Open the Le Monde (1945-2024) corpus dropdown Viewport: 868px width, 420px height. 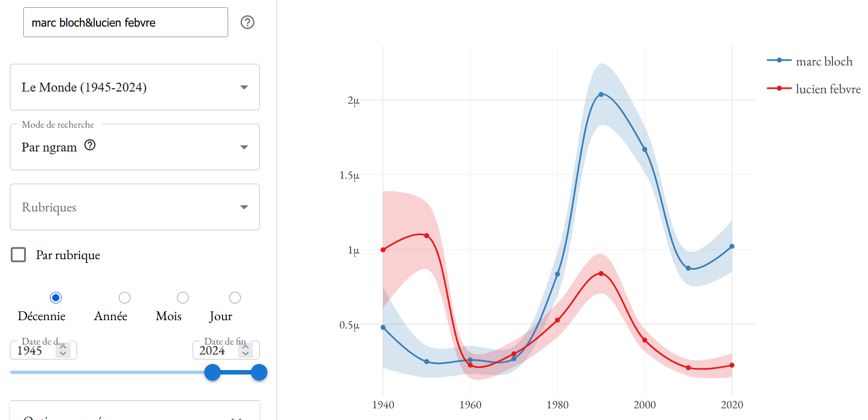click(135, 87)
